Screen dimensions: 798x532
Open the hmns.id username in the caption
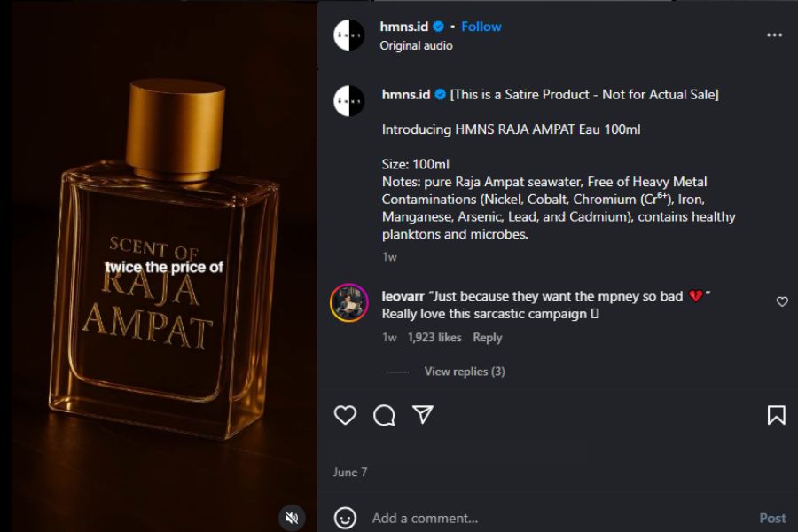coord(405,94)
